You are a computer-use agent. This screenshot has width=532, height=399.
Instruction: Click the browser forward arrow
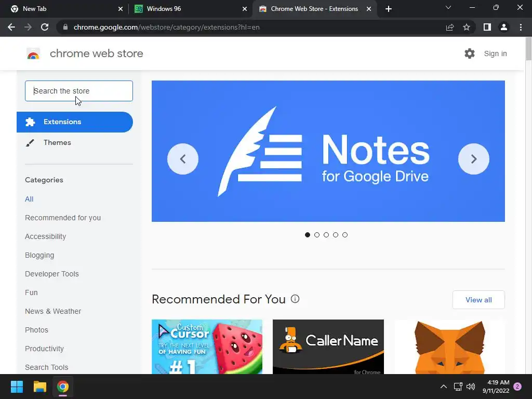[28, 27]
